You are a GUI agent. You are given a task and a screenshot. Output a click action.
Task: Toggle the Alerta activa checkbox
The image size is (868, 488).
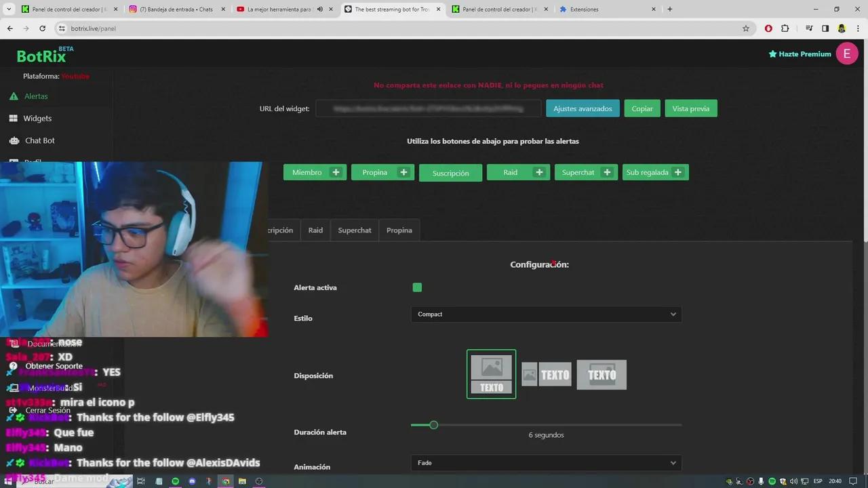coord(417,287)
